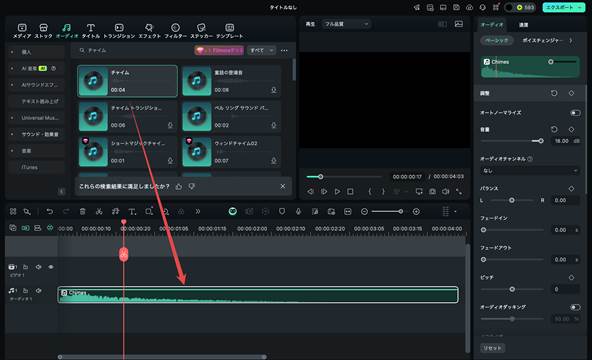This screenshot has height=360, width=592.
Task: Stop the preview playback
Action: pos(350,191)
